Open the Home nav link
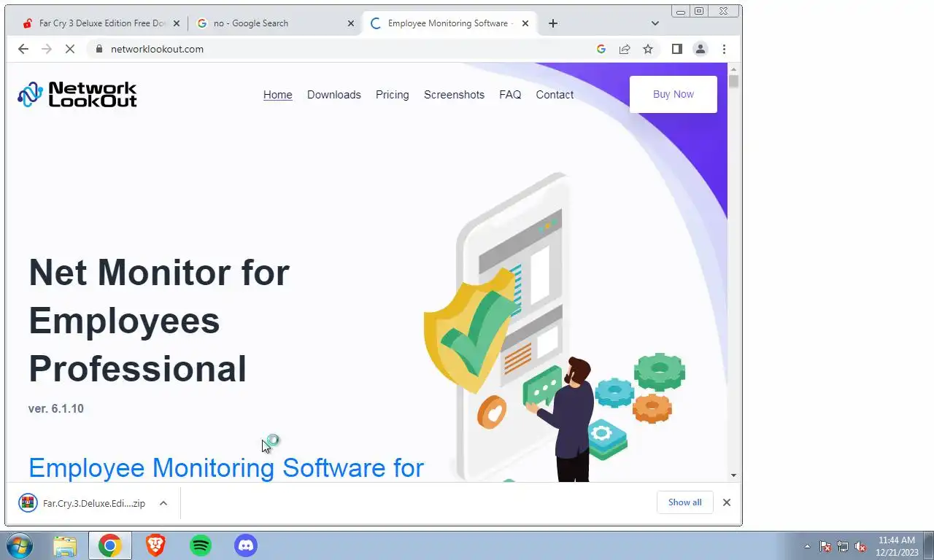The width and height of the screenshot is (934, 560). click(x=278, y=95)
